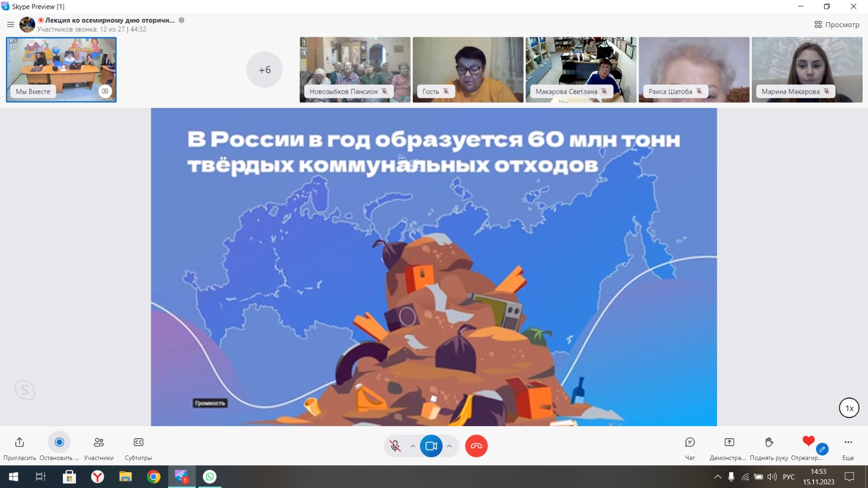This screenshot has height=488, width=868.
Task: Select the Мы Вместе video thumbnail
Action: [x=61, y=69]
